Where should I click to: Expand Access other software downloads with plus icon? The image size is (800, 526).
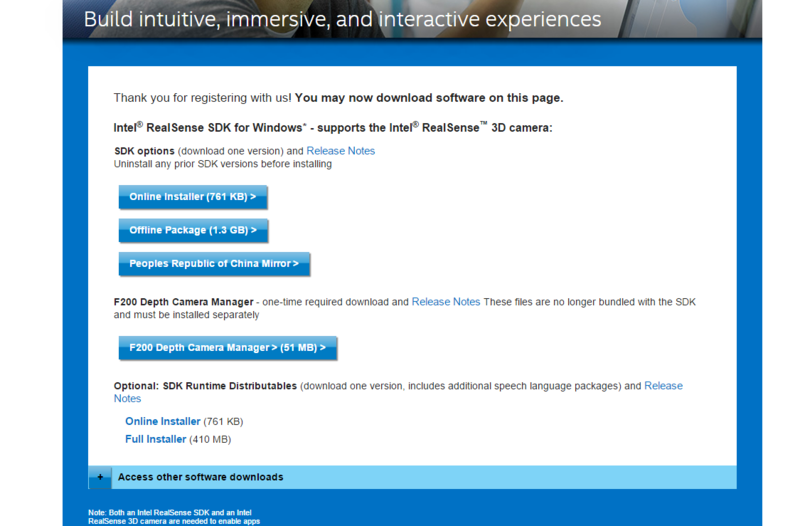click(100, 478)
